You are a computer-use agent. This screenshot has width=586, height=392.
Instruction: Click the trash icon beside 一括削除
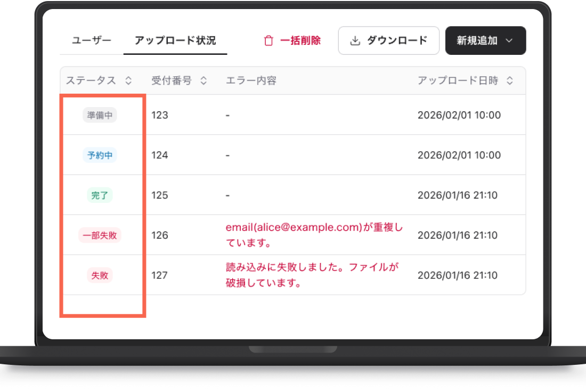(x=268, y=40)
